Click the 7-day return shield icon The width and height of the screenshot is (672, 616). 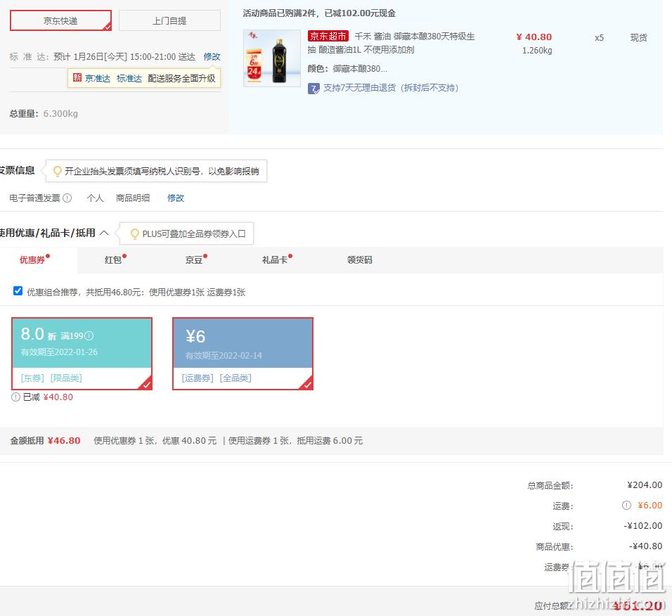314,89
